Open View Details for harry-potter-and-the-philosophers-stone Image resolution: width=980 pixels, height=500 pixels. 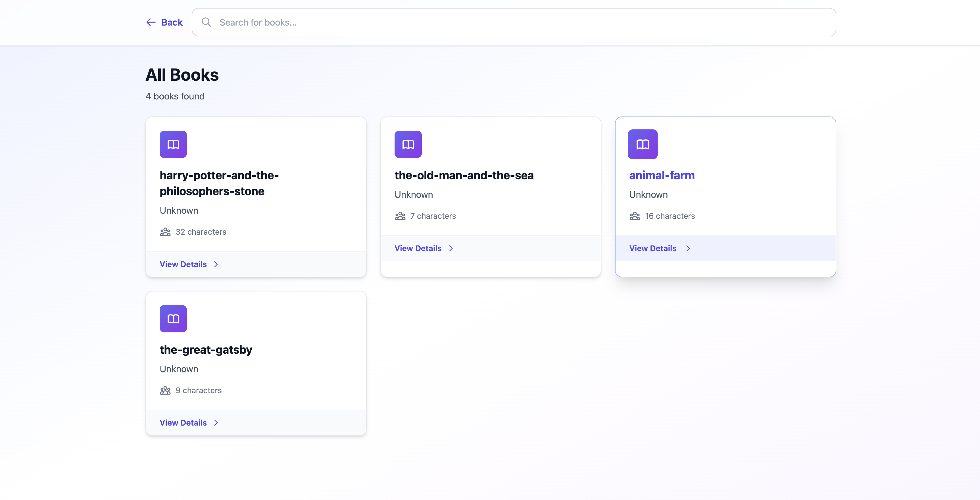(x=183, y=264)
